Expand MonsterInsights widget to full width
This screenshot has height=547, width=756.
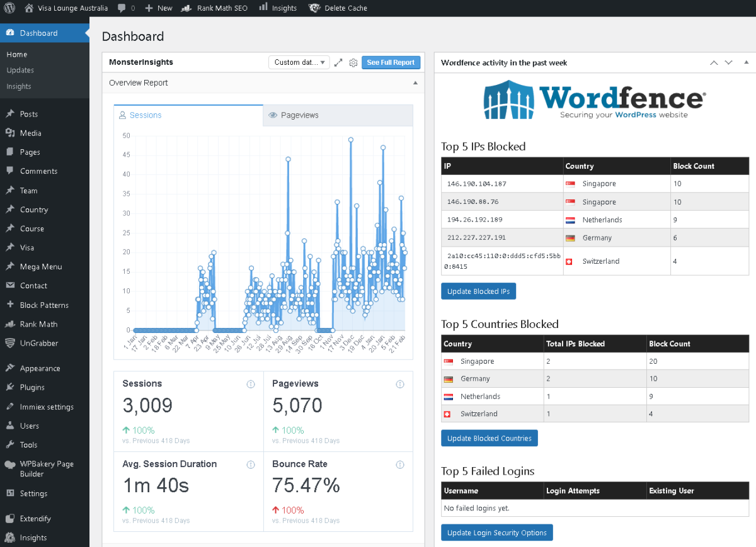point(338,62)
